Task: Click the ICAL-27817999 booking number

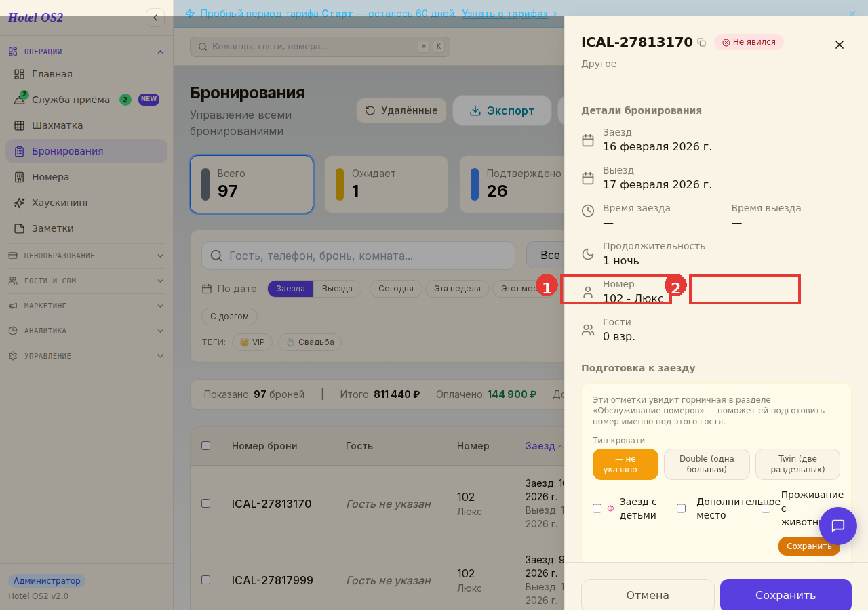Action: pyautogui.click(x=273, y=580)
